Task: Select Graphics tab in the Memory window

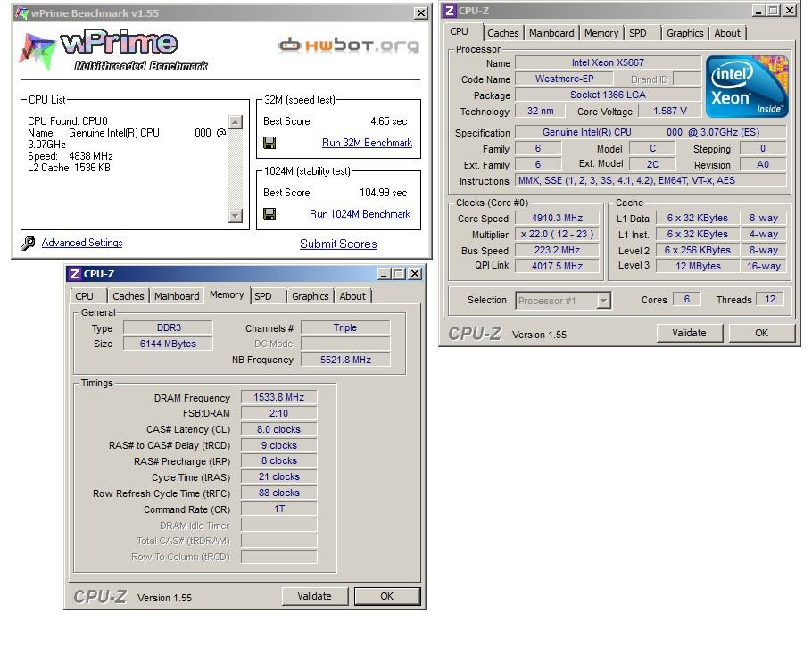Action: tap(311, 296)
